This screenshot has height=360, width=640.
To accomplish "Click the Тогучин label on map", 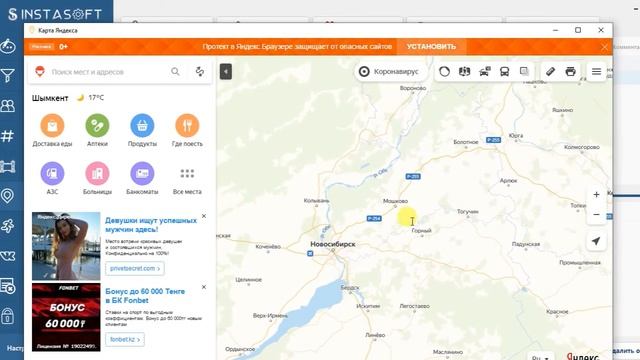I will click(467, 211).
